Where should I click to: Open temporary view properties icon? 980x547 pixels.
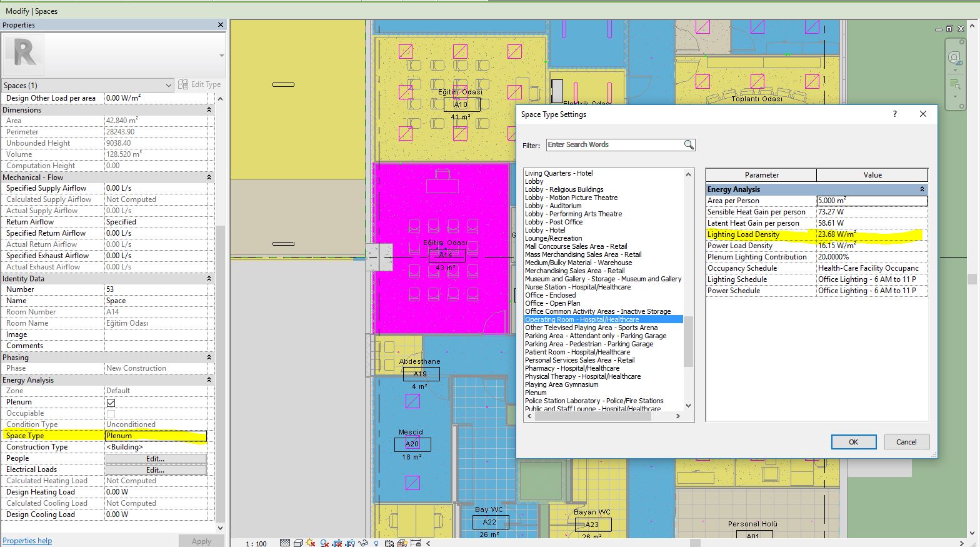point(389,543)
